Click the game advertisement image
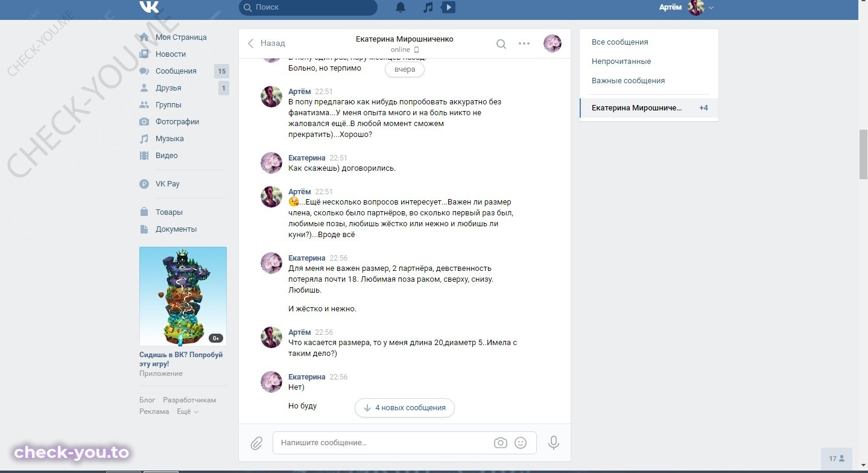868x473 pixels. tap(183, 296)
